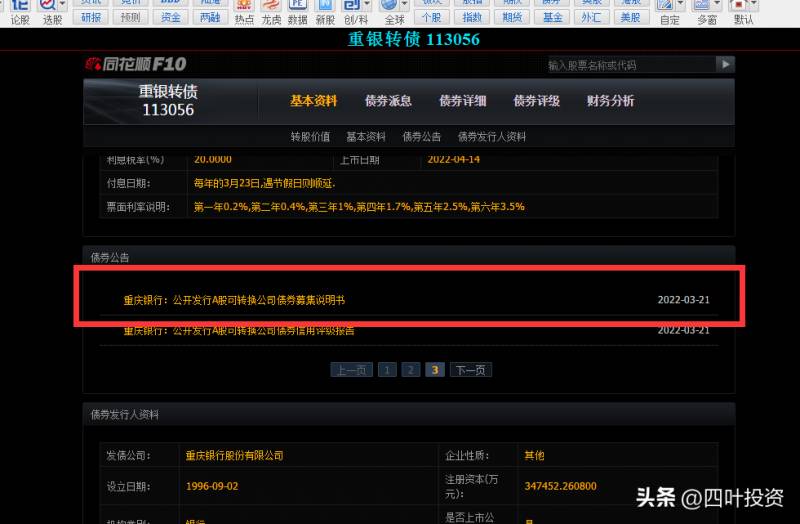This screenshot has height=524, width=800.
Task: Click the 两融 margin trading button
Action: coord(210,17)
